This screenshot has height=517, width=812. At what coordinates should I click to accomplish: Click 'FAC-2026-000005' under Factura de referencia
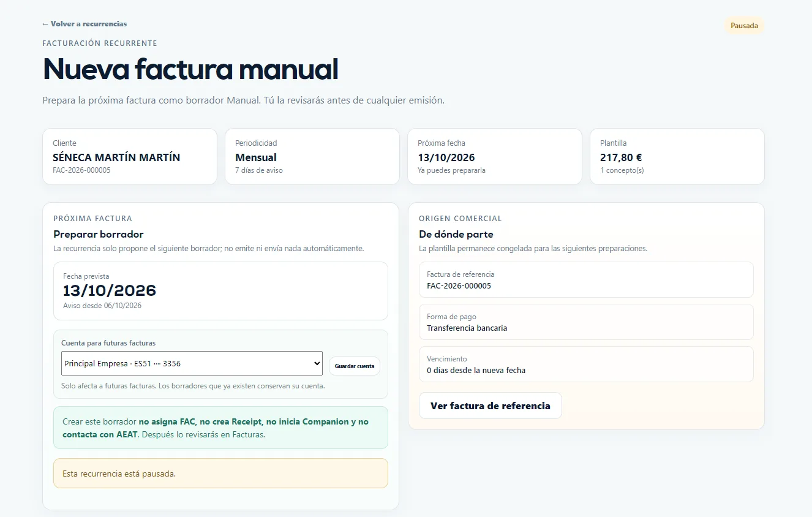coord(459,286)
